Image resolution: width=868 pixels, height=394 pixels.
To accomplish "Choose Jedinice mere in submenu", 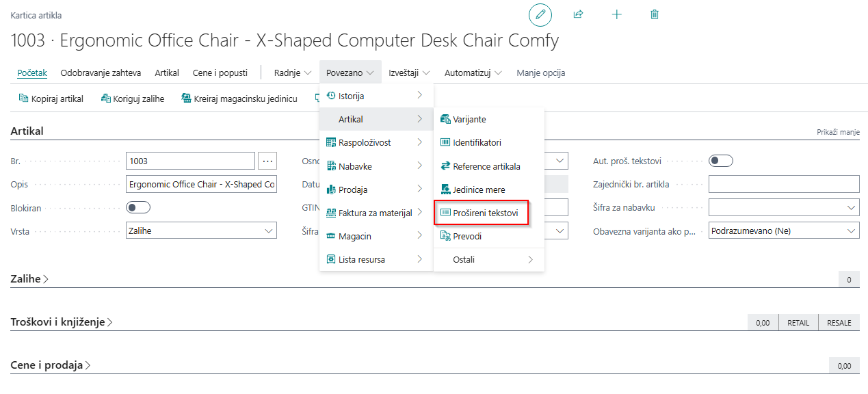I will [x=479, y=189].
